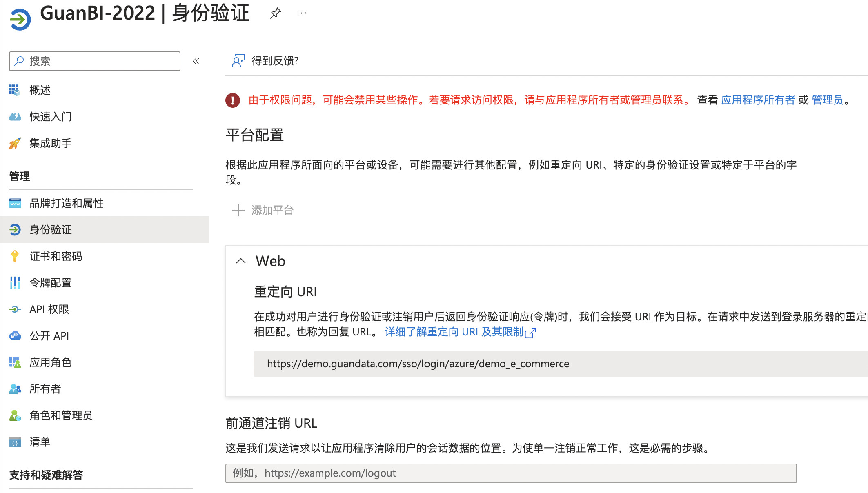Click the 概述 grid icon
The width and height of the screenshot is (868, 493).
pyautogui.click(x=15, y=90)
